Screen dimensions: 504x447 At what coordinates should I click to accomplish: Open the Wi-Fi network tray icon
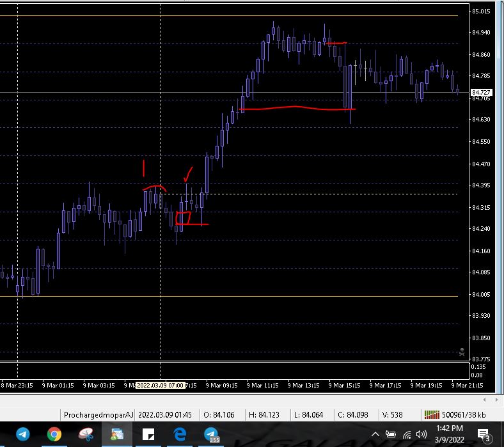click(x=407, y=435)
